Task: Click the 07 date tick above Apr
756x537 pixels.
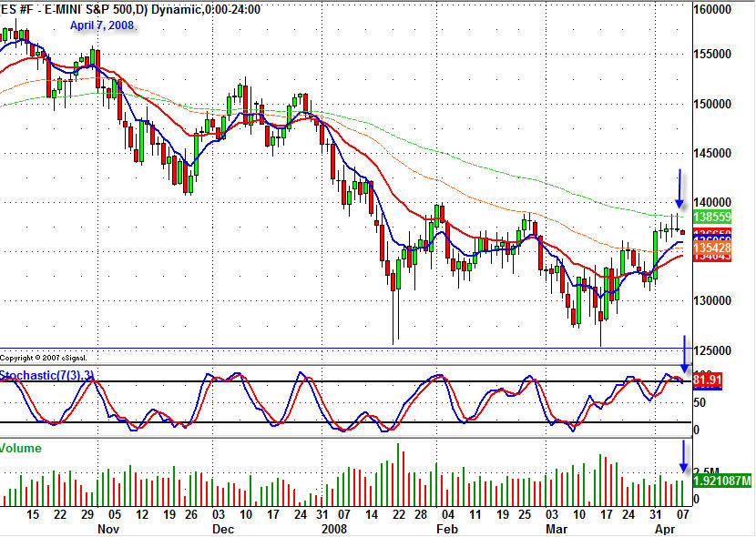Action: 683,514
